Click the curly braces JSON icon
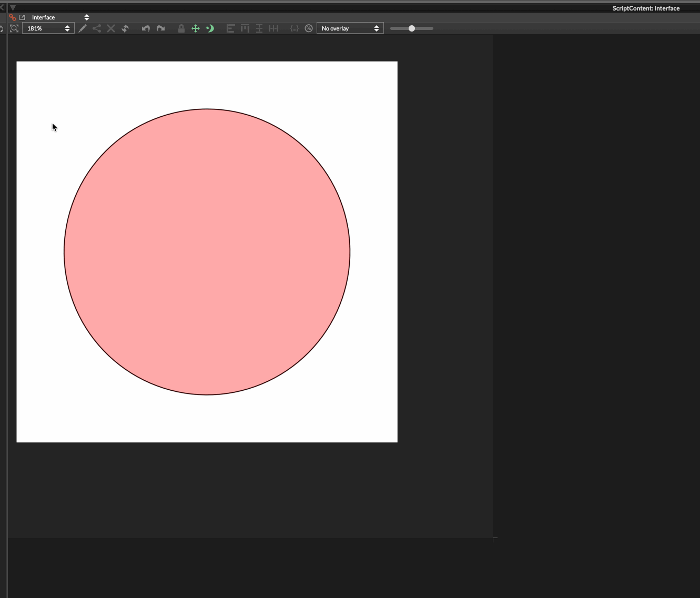This screenshot has height=598, width=700. (x=295, y=28)
